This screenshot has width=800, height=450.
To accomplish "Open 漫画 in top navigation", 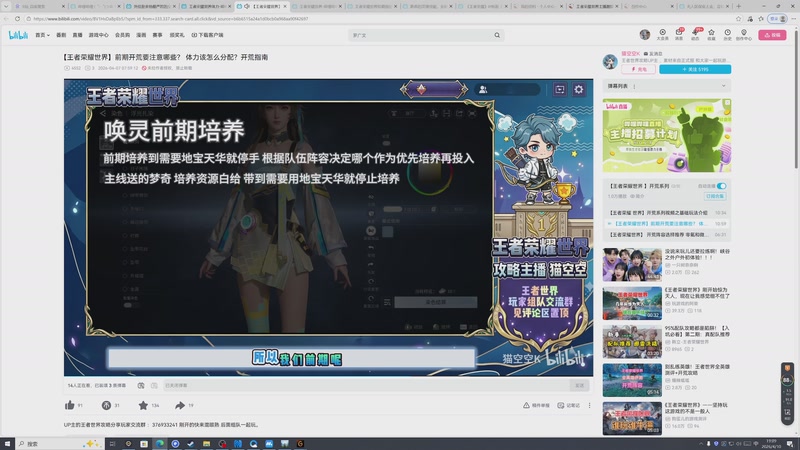I will click(141, 35).
